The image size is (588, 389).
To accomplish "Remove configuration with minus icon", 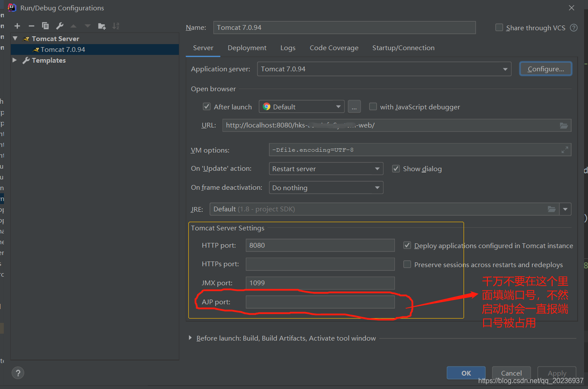I will (31, 26).
